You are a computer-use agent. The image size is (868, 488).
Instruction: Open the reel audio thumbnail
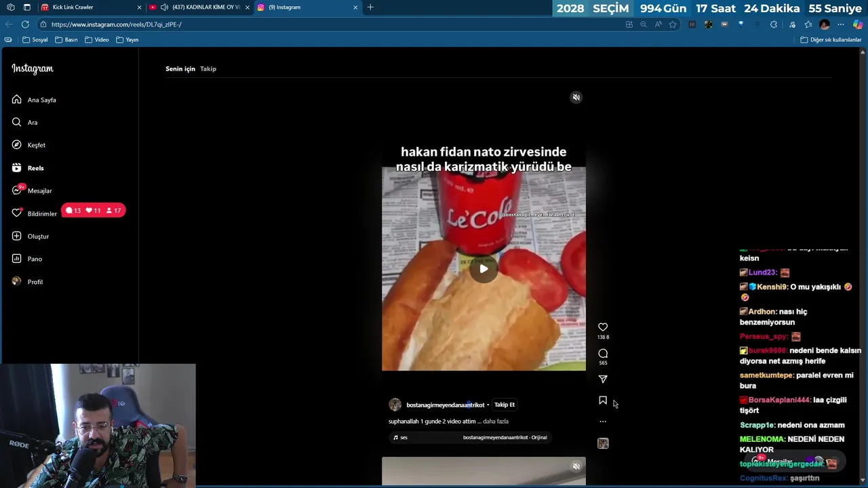(603, 443)
